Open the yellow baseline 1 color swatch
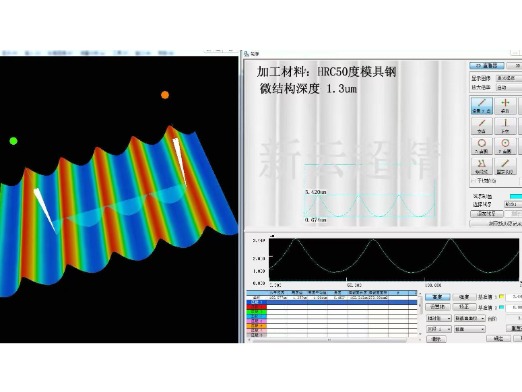 tap(501, 296)
